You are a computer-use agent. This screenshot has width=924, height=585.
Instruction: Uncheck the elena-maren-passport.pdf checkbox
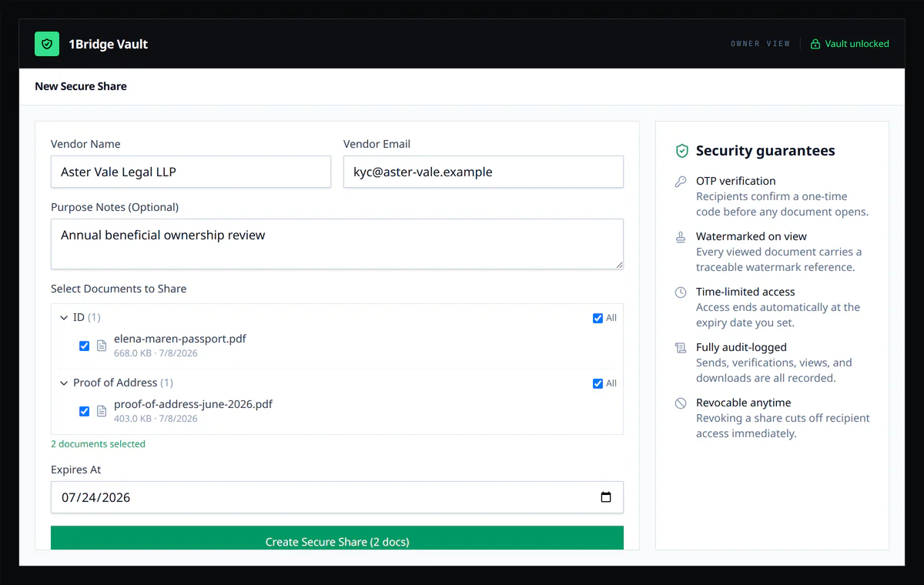[x=85, y=346]
